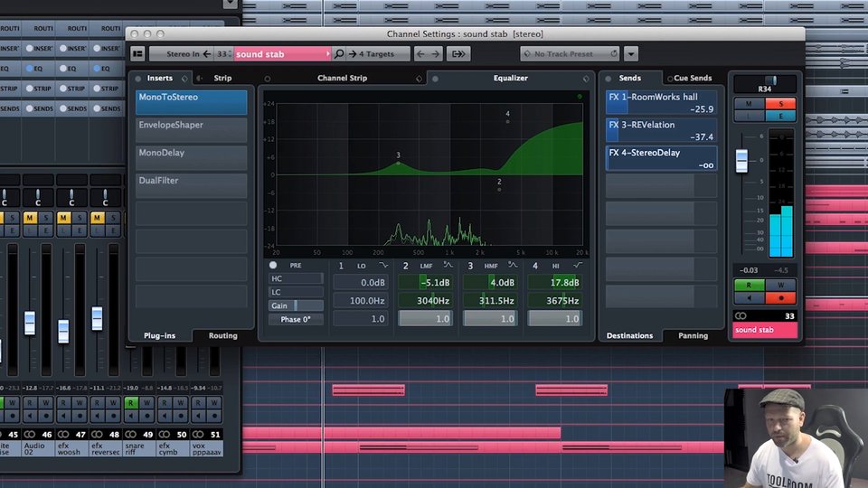Click the band 3 gain 4.0dB field

point(490,282)
